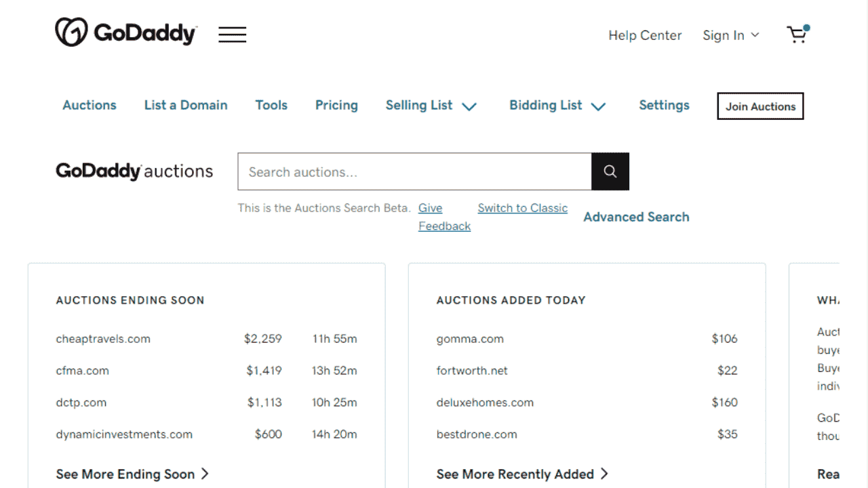Image resolution: width=868 pixels, height=488 pixels.
Task: Click the $160 price for deluxehomes.com
Action: 724,403
